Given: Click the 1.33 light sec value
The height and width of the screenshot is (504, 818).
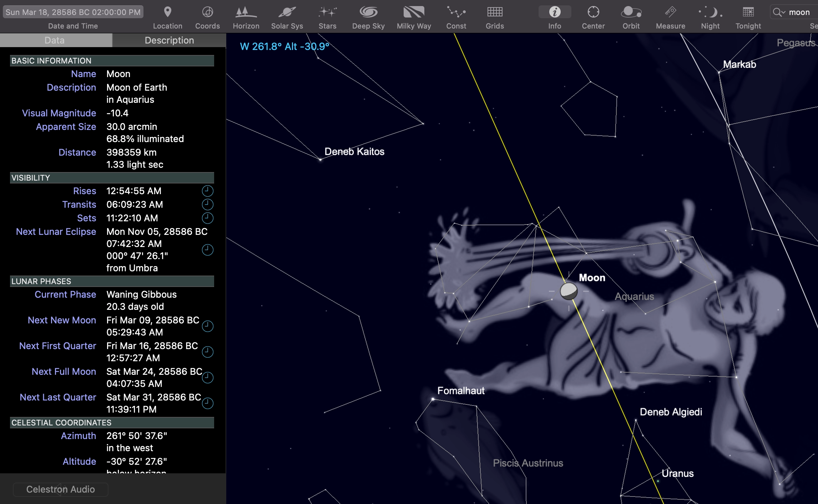Looking at the screenshot, I should 135,165.
